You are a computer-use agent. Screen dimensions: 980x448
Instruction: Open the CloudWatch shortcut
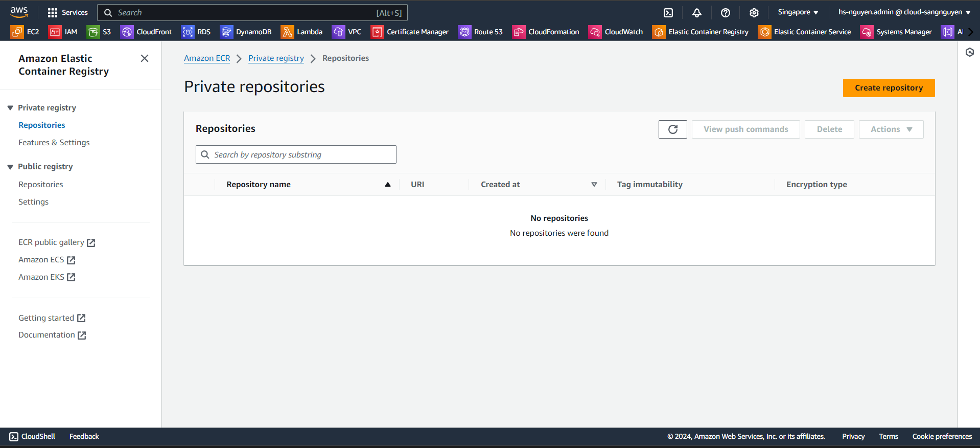(616, 32)
